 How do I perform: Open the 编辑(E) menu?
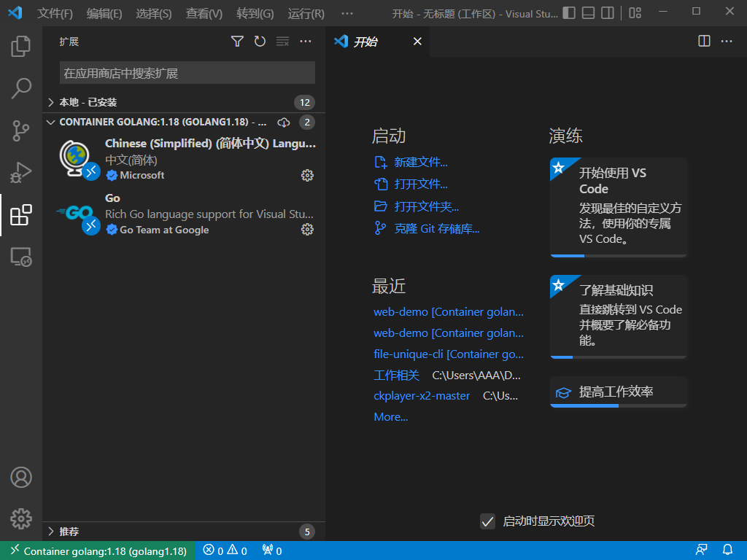point(104,13)
